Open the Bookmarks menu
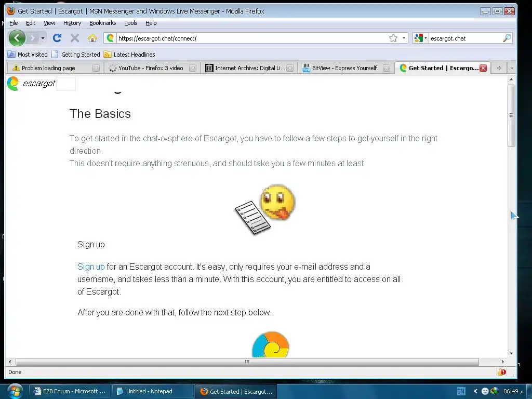The height and width of the screenshot is (399, 532). (x=102, y=23)
